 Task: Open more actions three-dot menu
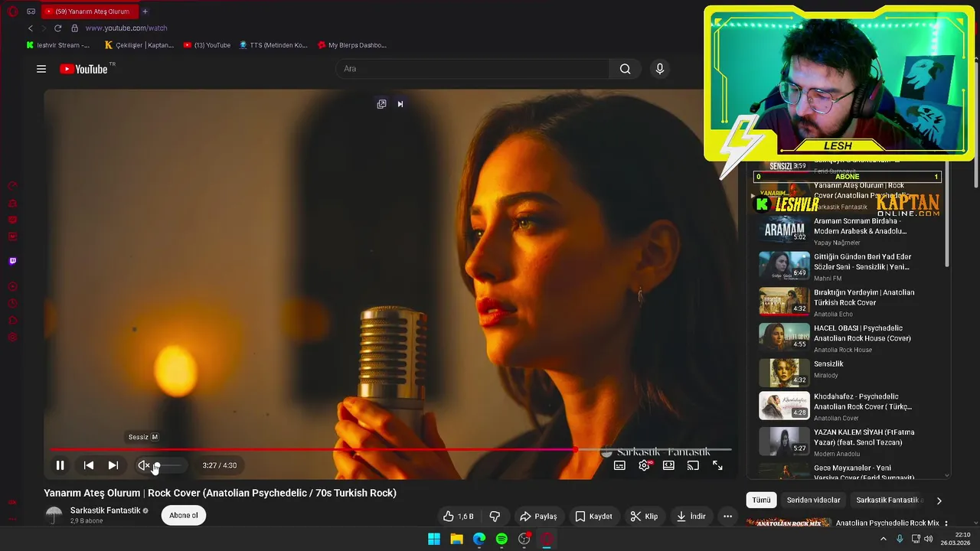point(727,517)
